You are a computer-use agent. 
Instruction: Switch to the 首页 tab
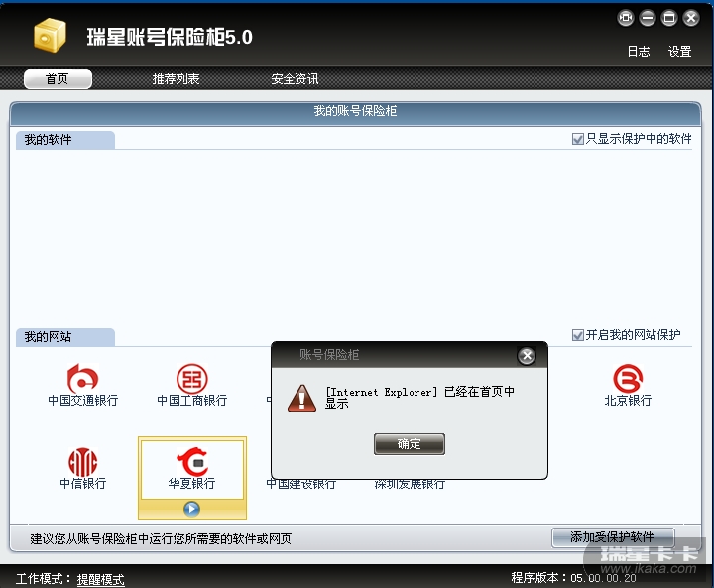pos(58,79)
